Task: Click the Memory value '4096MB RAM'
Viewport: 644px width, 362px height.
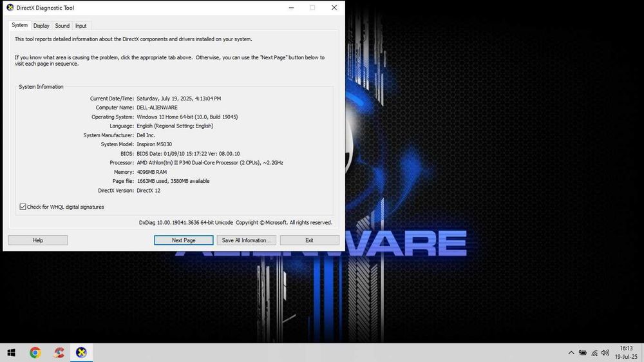Action: [x=151, y=172]
